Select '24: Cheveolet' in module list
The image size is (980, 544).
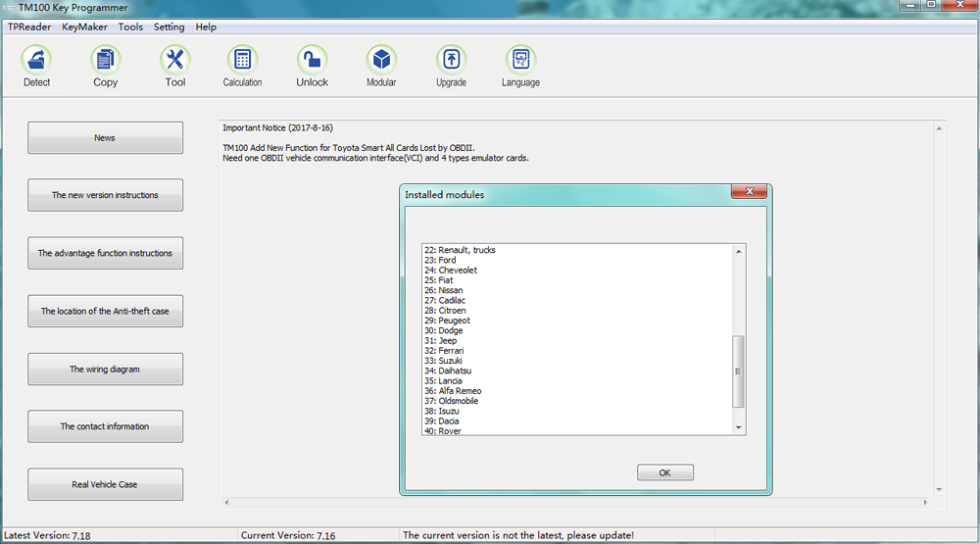pyautogui.click(x=451, y=271)
